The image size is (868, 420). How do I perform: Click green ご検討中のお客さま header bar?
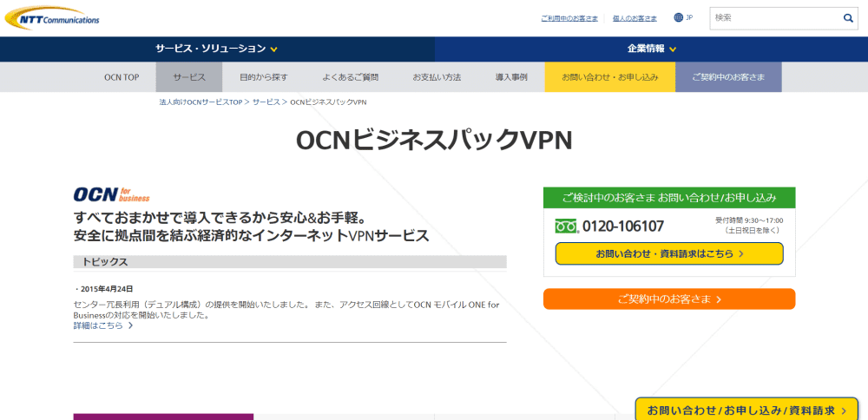[x=669, y=197]
